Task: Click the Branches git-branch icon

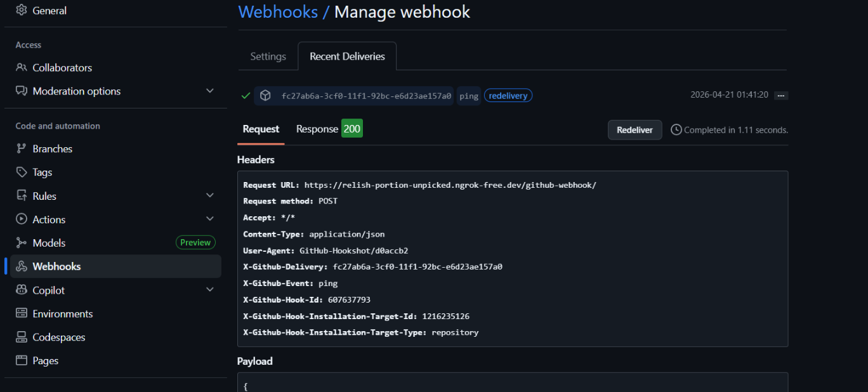Action: click(x=22, y=149)
